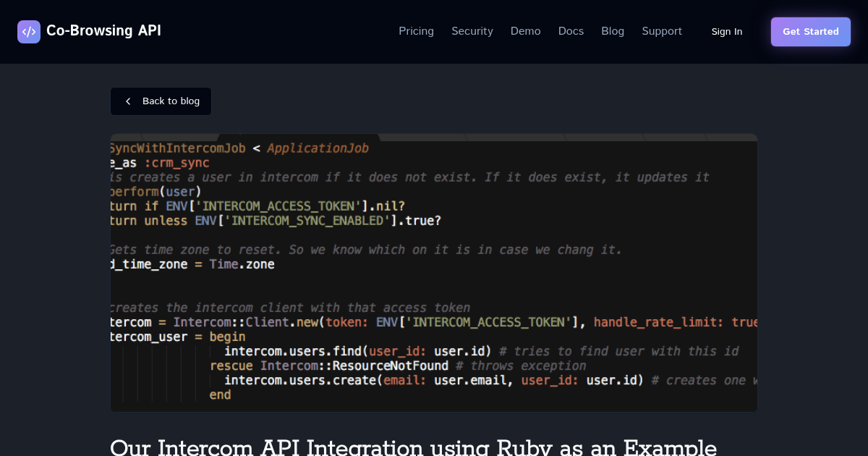The image size is (868, 456).
Task: Open the Demo menu item
Action: [526, 31]
